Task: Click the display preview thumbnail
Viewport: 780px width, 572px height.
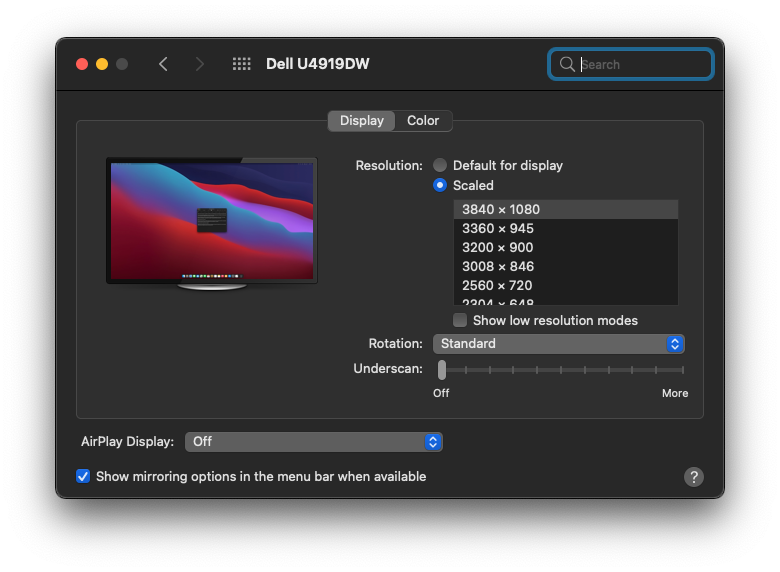Action: [212, 224]
